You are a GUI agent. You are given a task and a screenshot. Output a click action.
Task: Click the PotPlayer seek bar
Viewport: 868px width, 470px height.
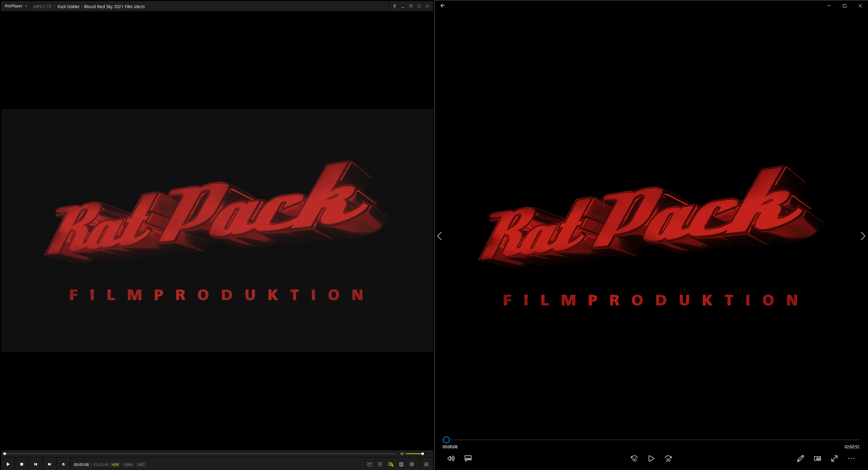tap(200, 454)
